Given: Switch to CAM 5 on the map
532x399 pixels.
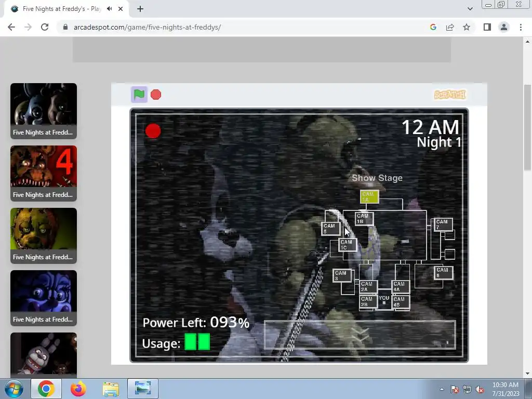Looking at the screenshot, I should tap(331, 229).
